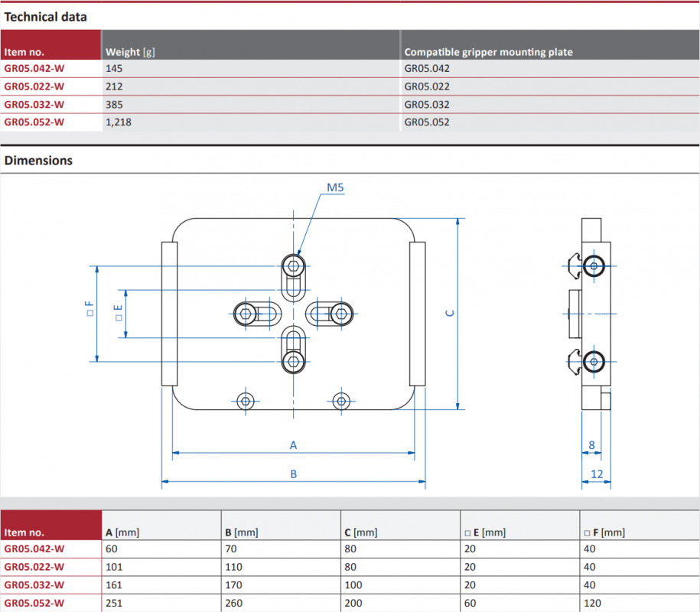This screenshot has width=700, height=612.
Task: Click A value 101
Action: point(114,567)
